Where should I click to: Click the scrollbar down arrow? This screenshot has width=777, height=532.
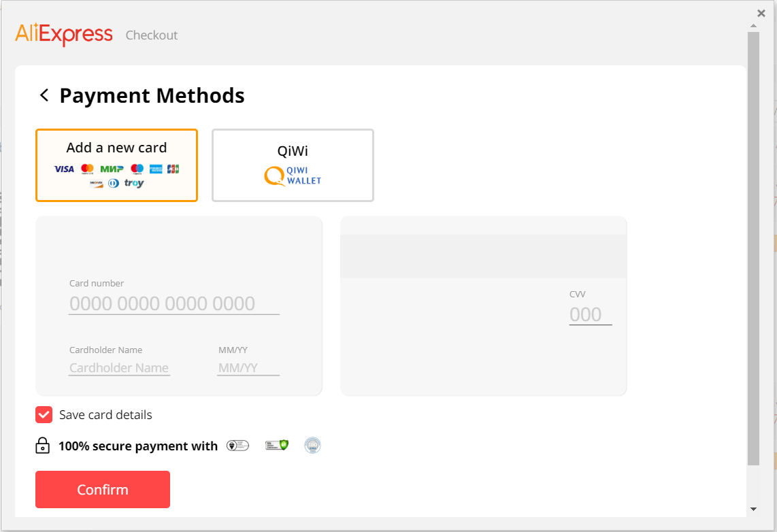point(753,510)
